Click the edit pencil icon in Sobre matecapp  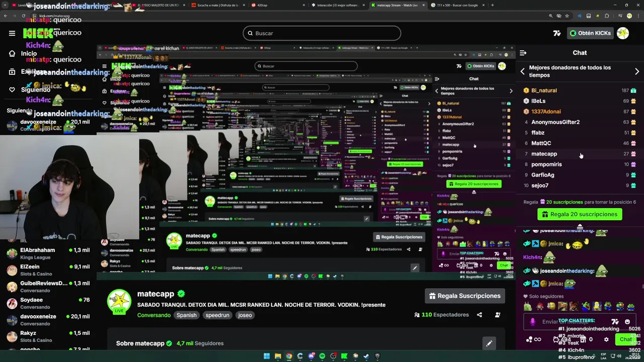pyautogui.click(x=489, y=343)
